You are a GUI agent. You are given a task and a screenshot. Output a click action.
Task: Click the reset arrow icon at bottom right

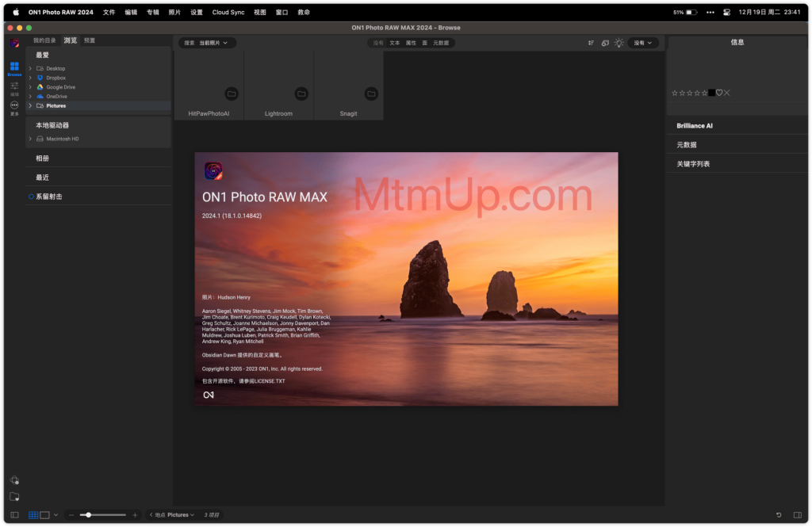point(779,515)
